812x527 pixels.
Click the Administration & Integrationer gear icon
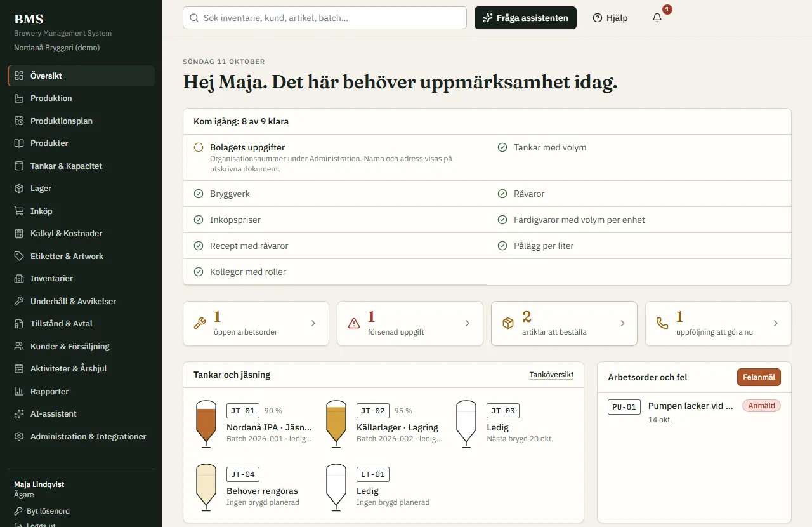pos(19,436)
